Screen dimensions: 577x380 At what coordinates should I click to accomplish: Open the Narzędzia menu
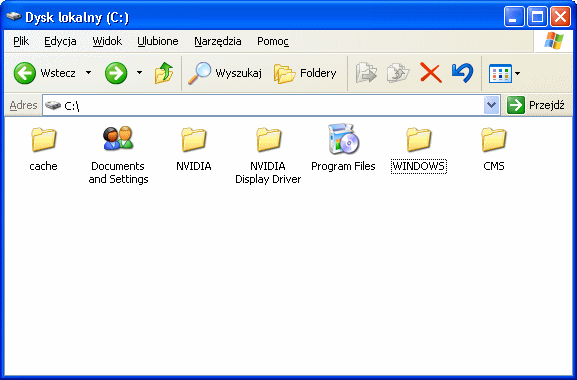(x=218, y=41)
